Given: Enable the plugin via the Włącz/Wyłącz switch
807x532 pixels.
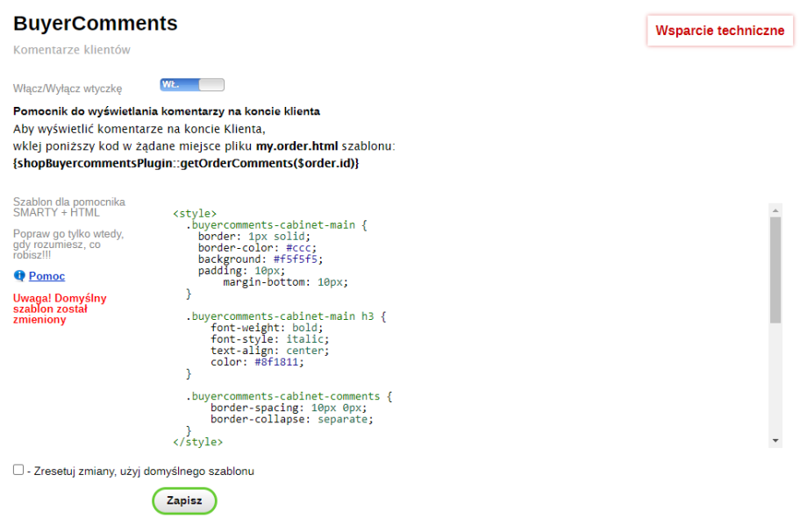Looking at the screenshot, I should pos(191,85).
